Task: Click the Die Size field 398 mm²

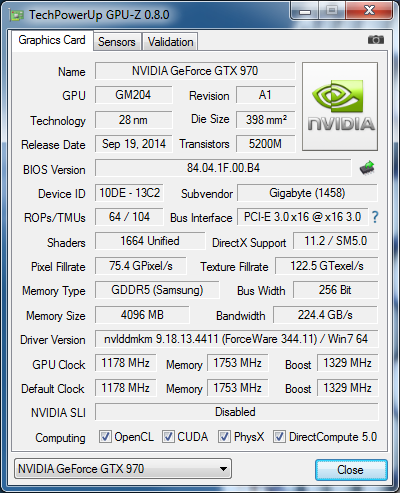Action: [266, 120]
